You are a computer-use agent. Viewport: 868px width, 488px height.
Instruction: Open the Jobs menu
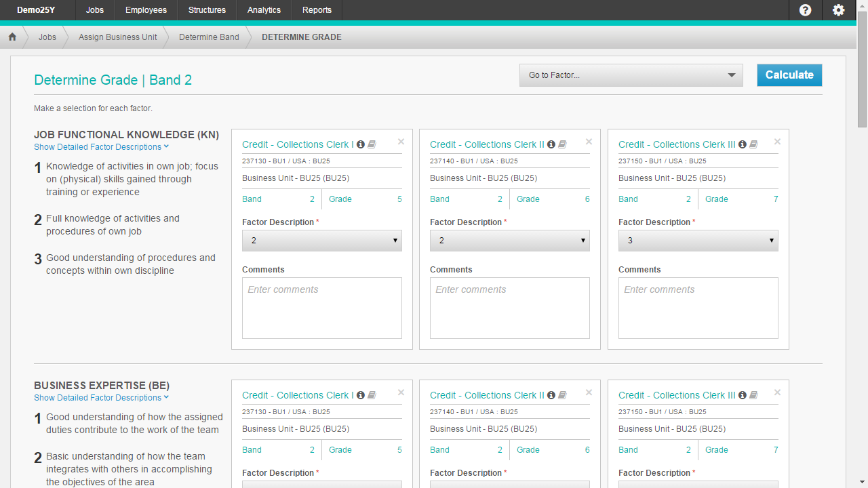94,10
